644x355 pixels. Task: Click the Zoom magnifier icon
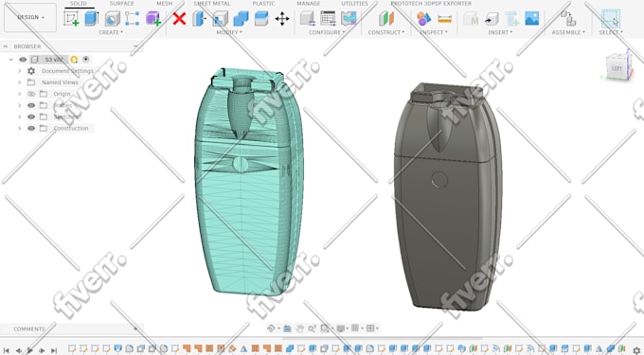[x=312, y=328]
